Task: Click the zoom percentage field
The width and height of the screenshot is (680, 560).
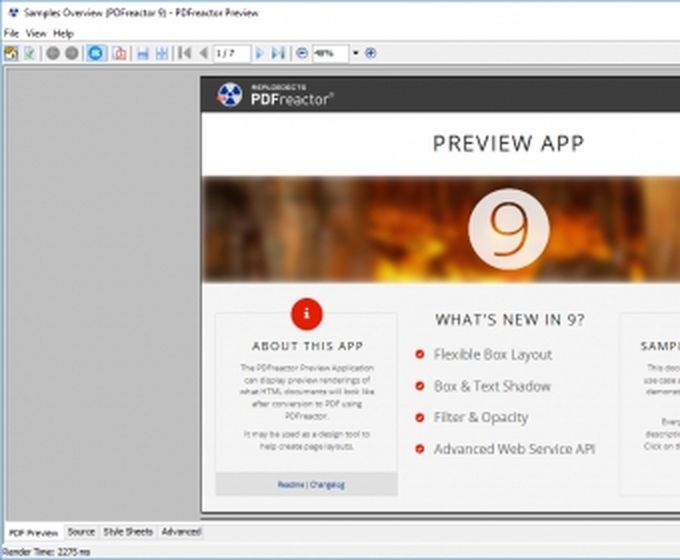Action: coord(330,53)
